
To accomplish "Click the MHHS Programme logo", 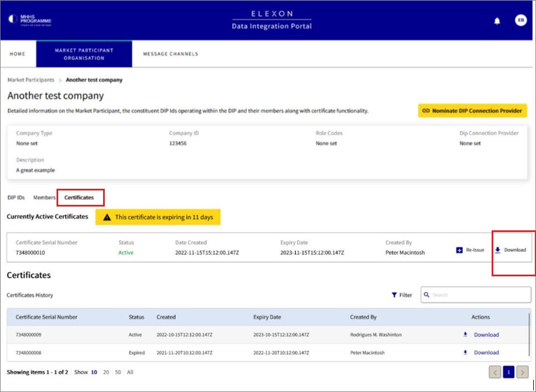I will click(x=30, y=19).
